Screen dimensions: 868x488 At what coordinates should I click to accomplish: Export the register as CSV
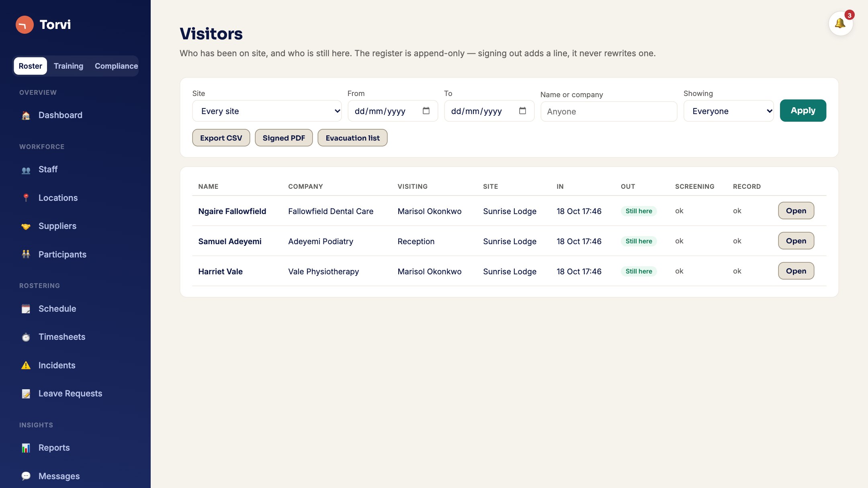pos(221,138)
